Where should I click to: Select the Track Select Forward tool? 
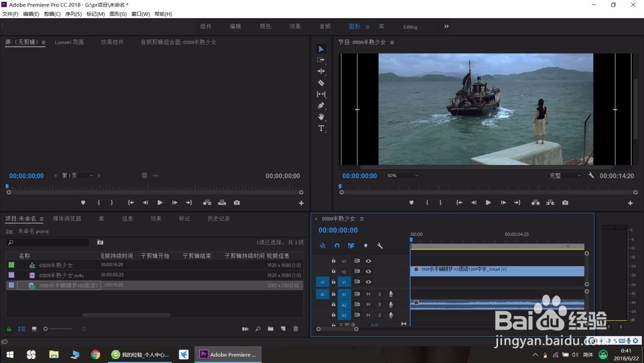click(321, 60)
